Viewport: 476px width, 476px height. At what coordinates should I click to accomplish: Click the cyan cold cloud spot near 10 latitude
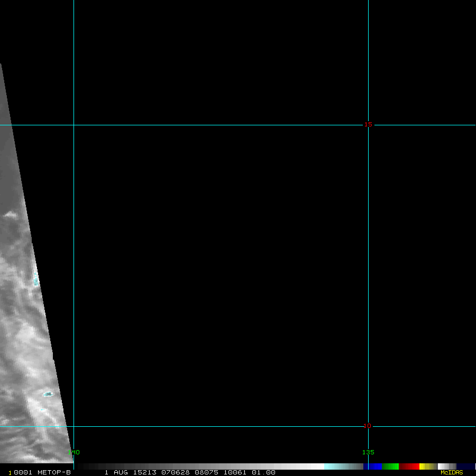pos(48,394)
